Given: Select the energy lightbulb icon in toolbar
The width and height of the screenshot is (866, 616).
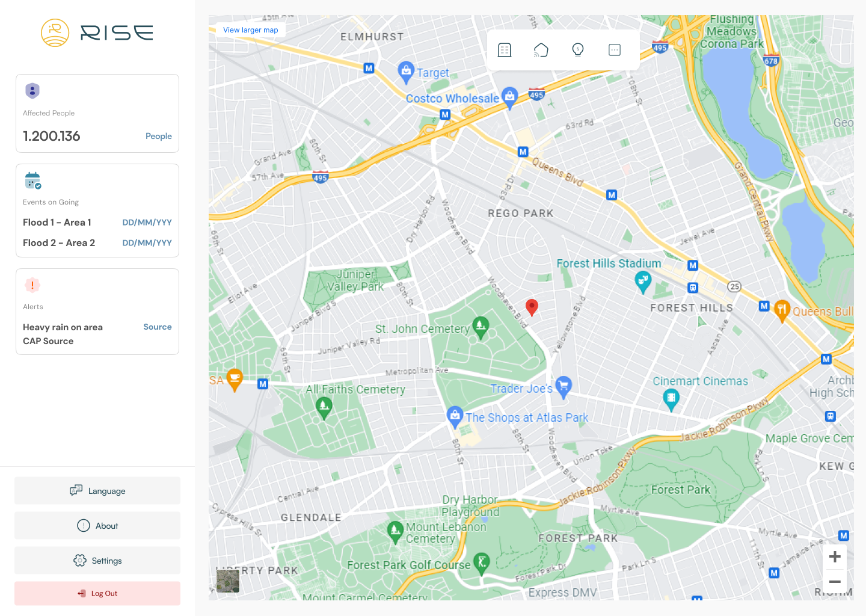Looking at the screenshot, I should (578, 50).
